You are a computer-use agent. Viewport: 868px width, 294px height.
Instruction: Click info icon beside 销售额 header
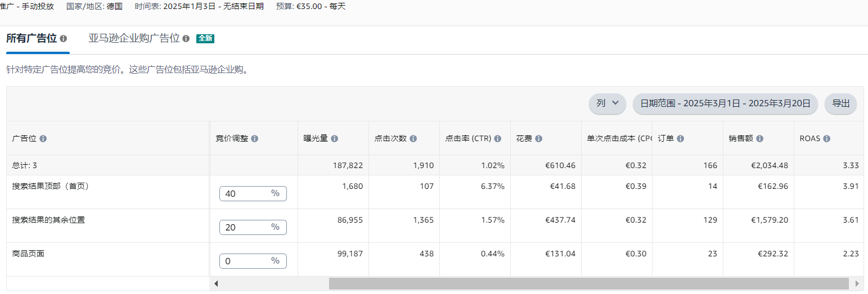[x=760, y=138]
